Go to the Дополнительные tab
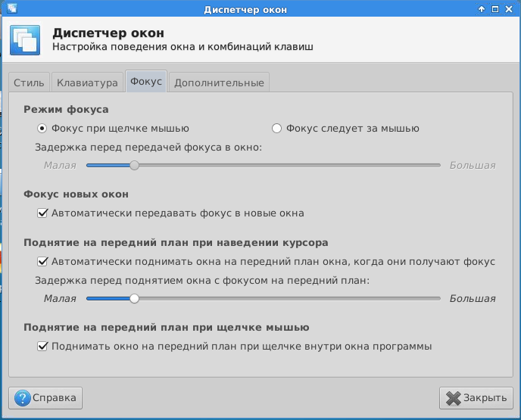 pos(219,82)
